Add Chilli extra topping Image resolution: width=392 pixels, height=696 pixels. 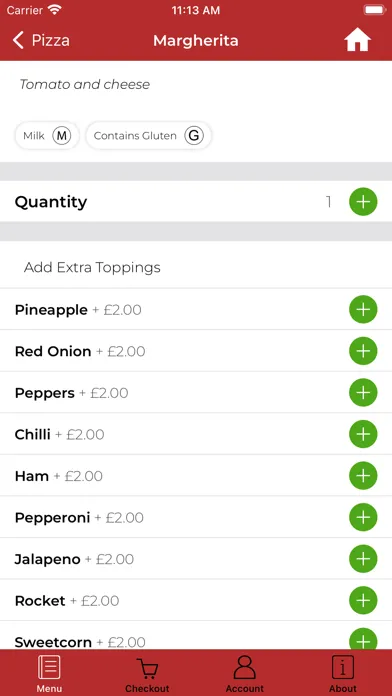click(363, 434)
